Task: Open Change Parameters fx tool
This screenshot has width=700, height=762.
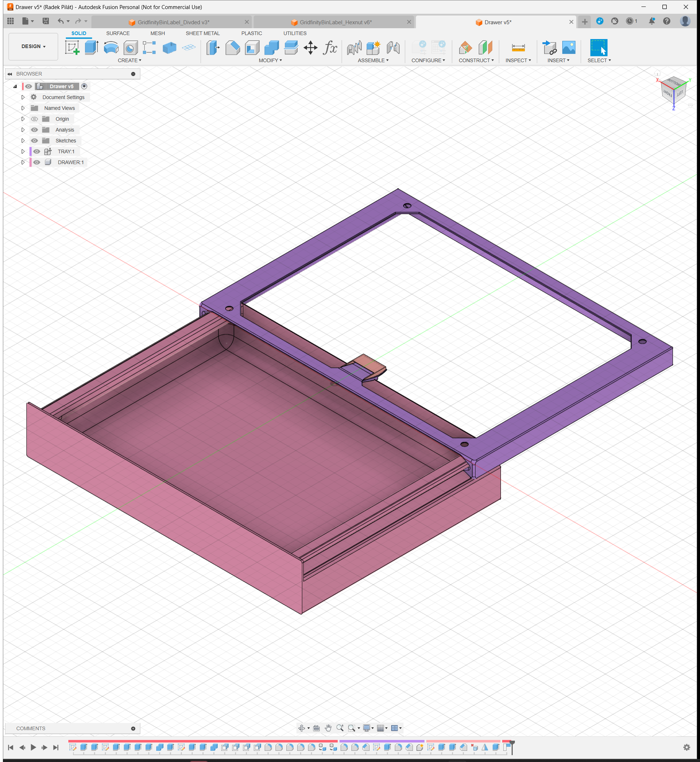Action: pyautogui.click(x=330, y=48)
